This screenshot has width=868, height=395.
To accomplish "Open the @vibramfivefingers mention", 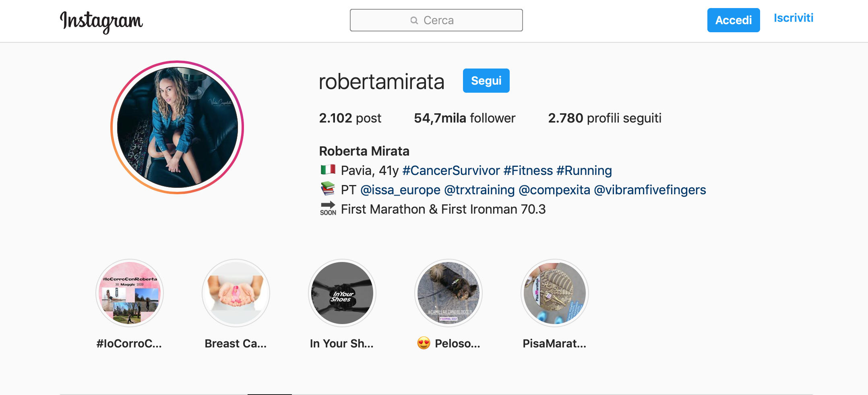I will click(650, 190).
